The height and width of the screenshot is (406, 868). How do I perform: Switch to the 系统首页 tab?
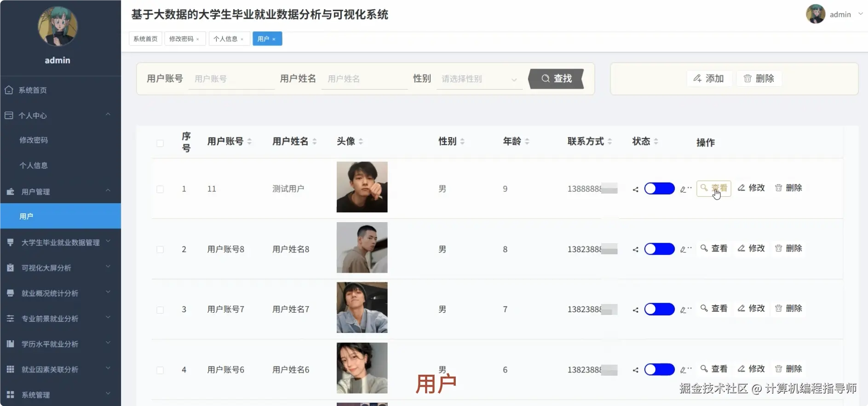click(145, 39)
